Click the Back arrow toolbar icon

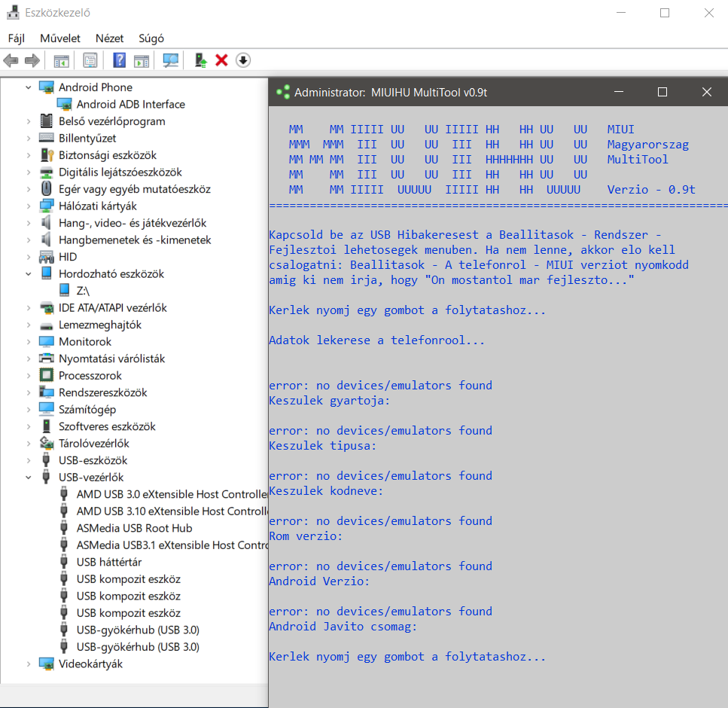[11, 60]
